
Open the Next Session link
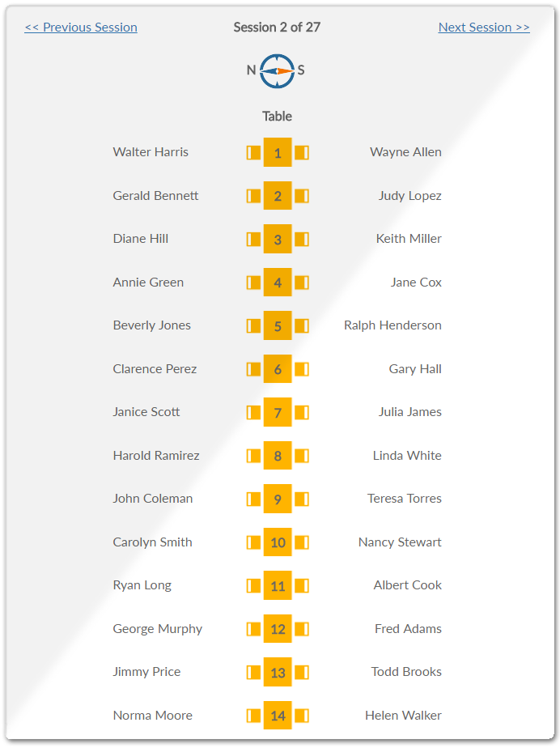[484, 28]
